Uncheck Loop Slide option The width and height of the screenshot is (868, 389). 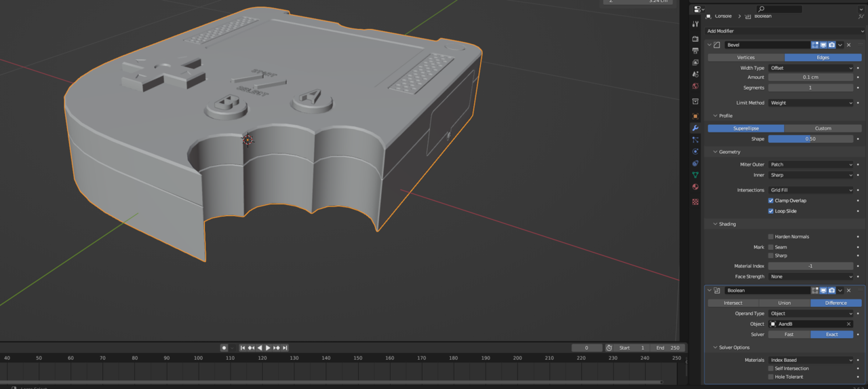(771, 211)
